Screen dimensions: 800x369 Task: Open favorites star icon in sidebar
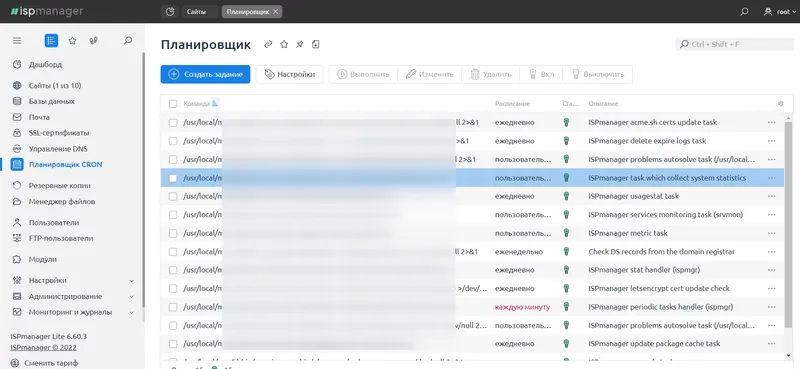pyautogui.click(x=72, y=41)
